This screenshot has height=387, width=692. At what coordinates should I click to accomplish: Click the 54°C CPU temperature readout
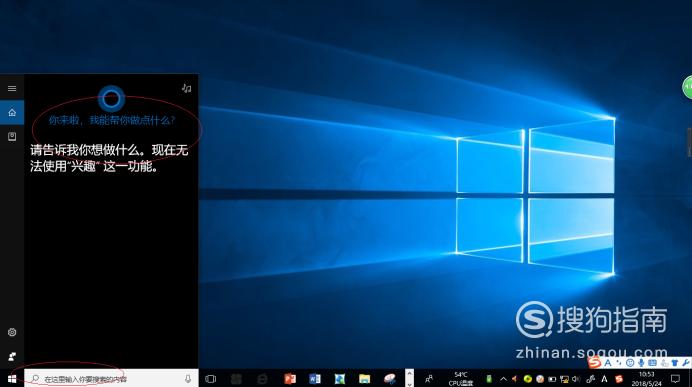click(461, 379)
